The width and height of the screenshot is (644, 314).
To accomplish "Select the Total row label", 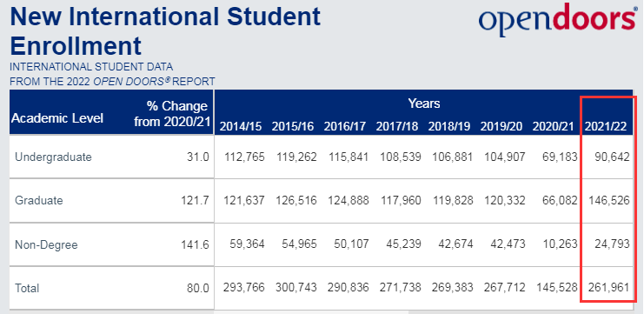I will 27,288.
